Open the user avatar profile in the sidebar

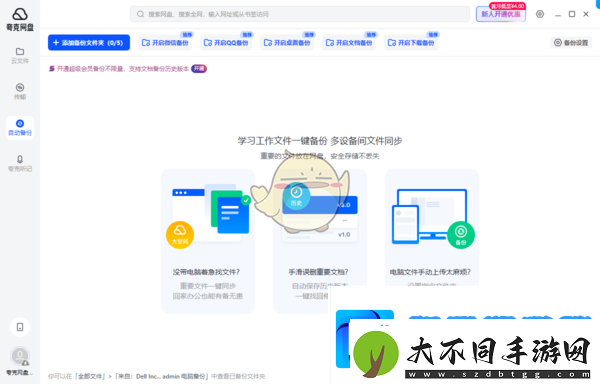tap(20, 356)
